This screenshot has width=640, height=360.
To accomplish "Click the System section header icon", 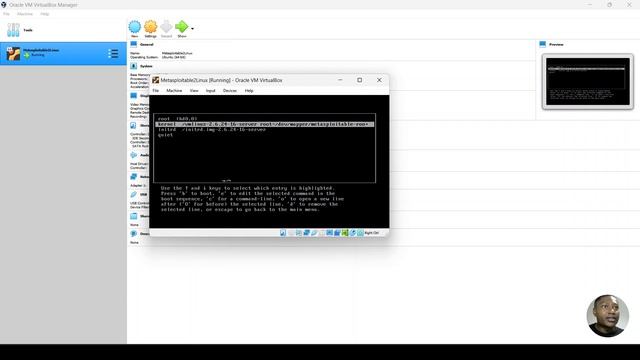I will [133, 66].
